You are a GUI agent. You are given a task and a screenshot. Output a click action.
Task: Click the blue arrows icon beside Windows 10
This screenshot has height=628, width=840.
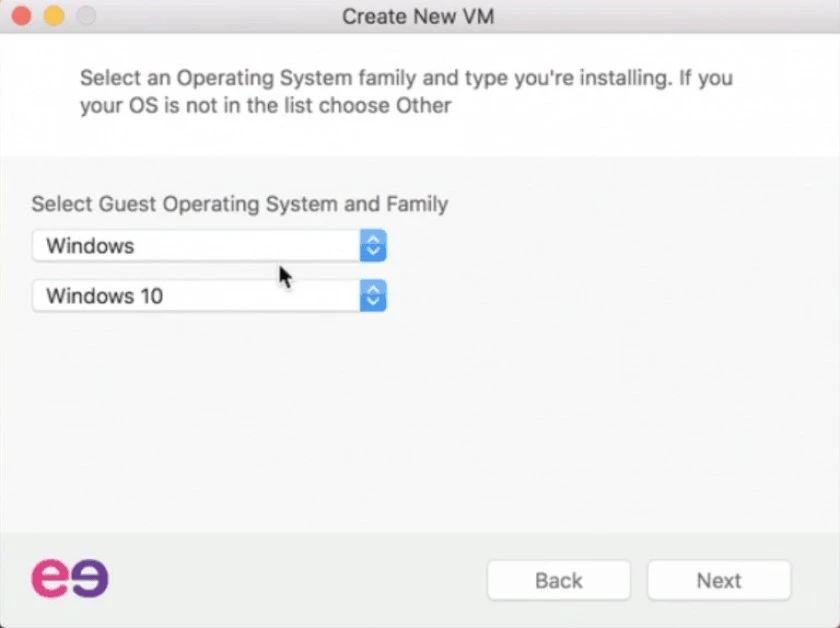(x=373, y=295)
